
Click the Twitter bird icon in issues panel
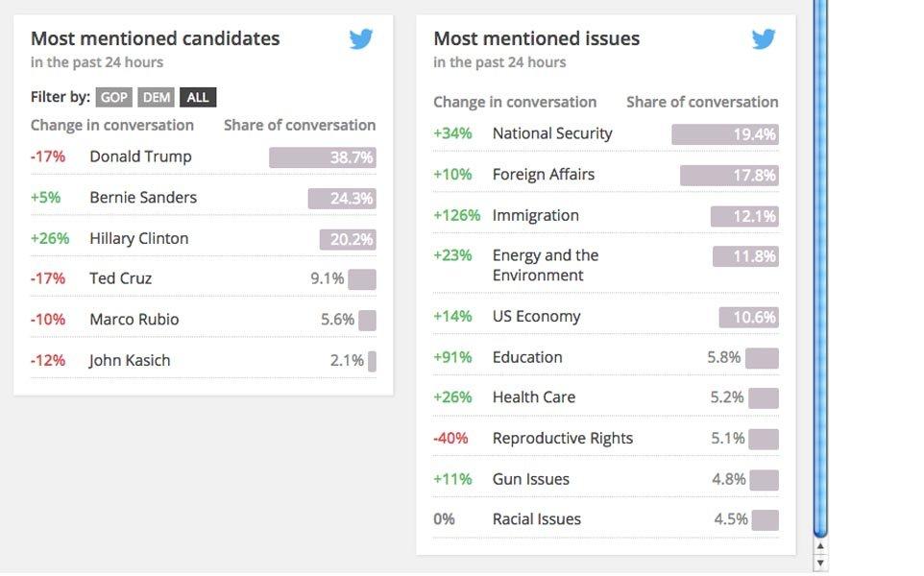[x=764, y=39]
